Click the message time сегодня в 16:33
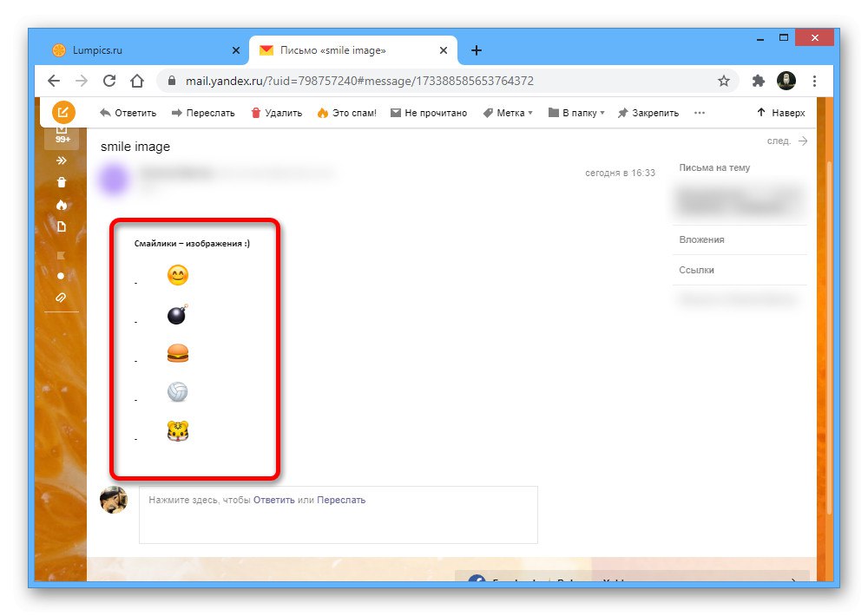Viewport: 868px width, 616px height. [620, 173]
